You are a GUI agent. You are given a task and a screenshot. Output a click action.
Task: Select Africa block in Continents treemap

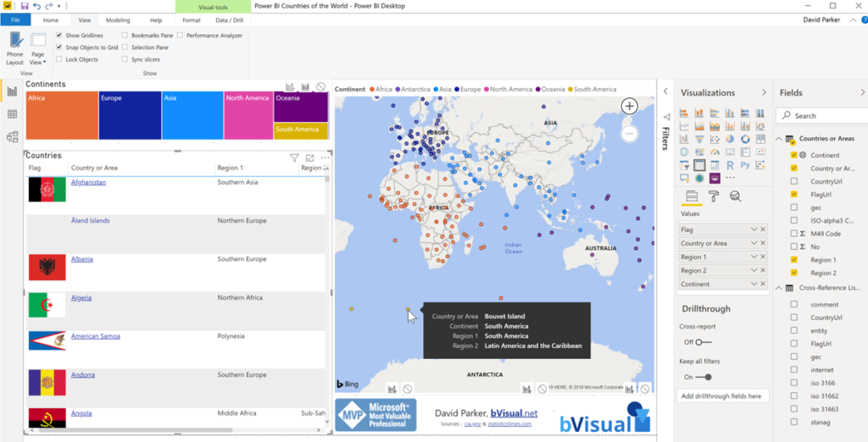pyautogui.click(x=62, y=116)
